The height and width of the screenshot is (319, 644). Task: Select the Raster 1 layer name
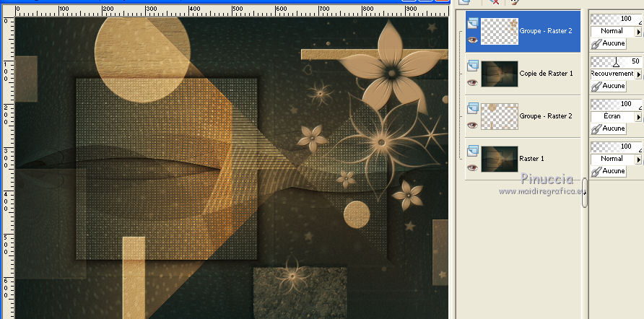click(x=533, y=158)
